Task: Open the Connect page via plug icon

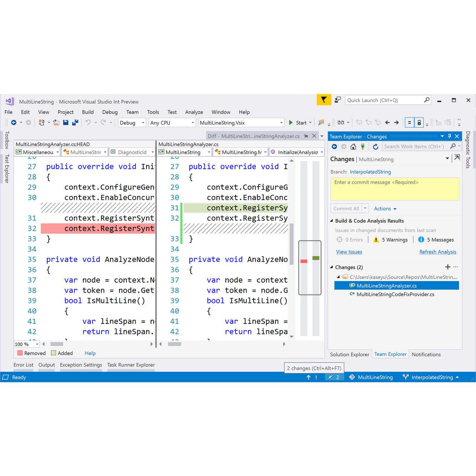Action: [x=363, y=146]
